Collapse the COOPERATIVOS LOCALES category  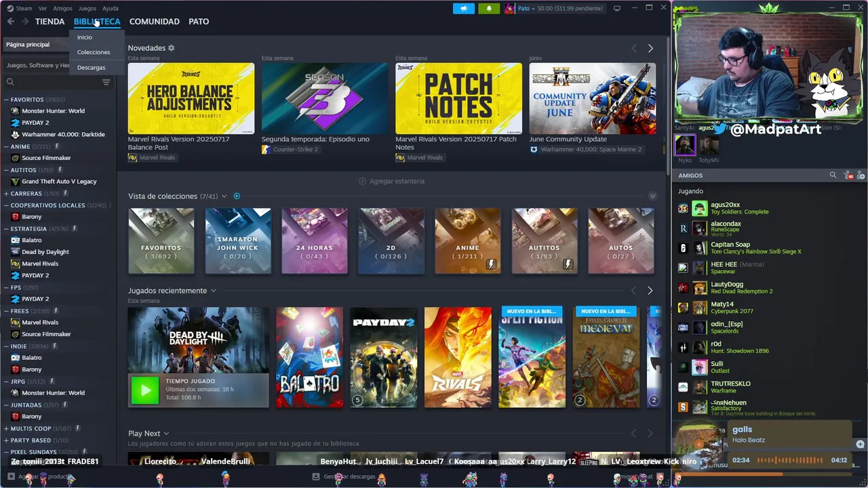click(x=6, y=205)
